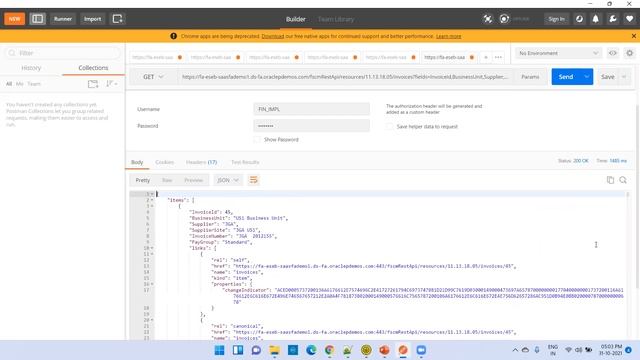Open the JSON format dropdown
Viewport: 640px width, 360px height.
click(x=228, y=180)
